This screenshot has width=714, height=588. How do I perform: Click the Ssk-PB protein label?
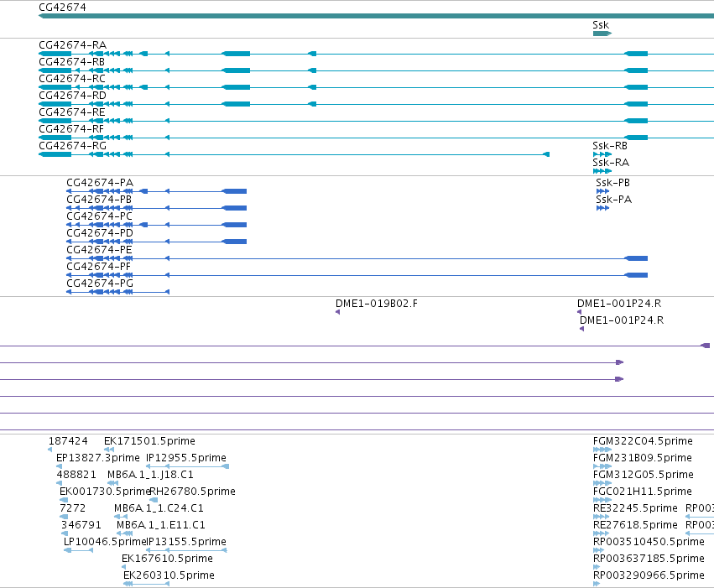click(613, 183)
